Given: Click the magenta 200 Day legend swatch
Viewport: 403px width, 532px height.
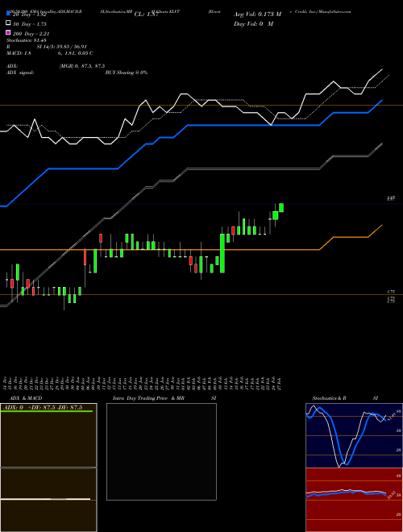Looking at the screenshot, I should pos(8,32).
